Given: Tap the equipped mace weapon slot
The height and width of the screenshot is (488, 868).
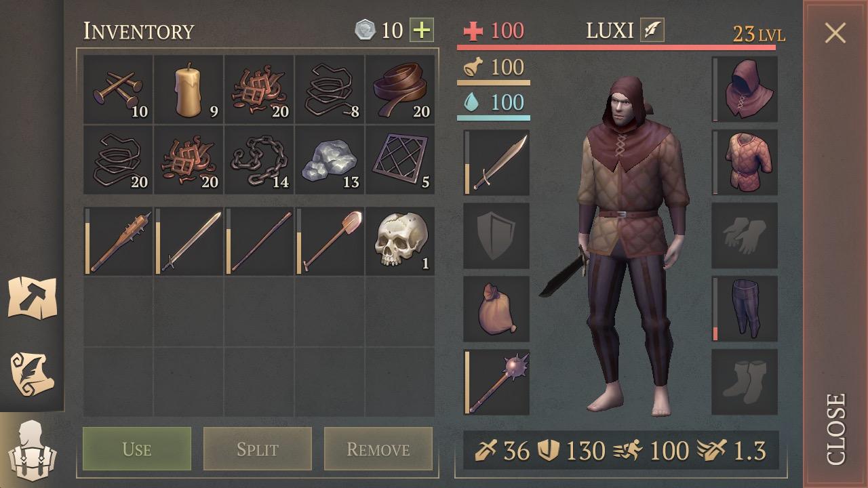Looking at the screenshot, I should [x=496, y=382].
